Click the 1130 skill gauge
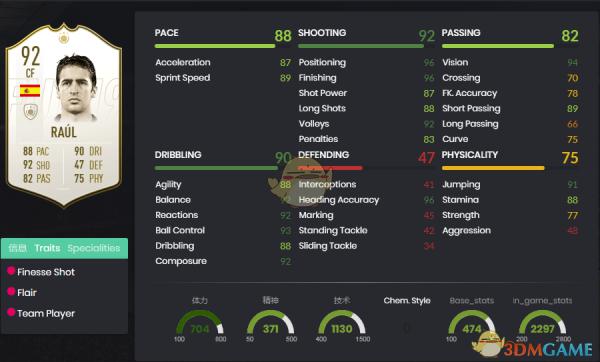Screen dimensions: 600x362 click(x=342, y=323)
